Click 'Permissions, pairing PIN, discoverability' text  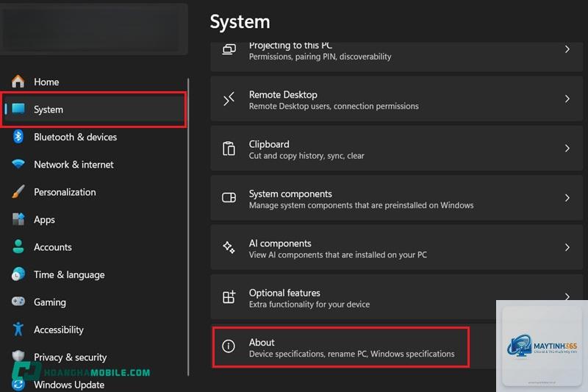click(320, 57)
